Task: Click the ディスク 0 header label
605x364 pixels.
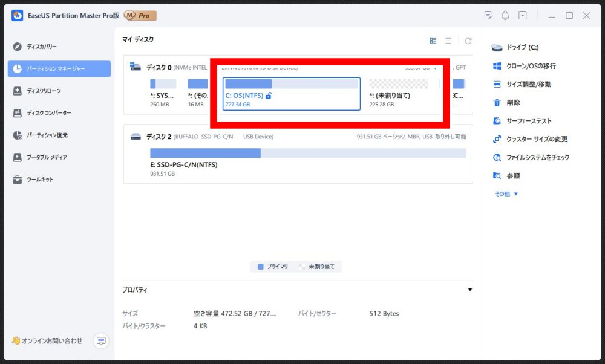Action: click(159, 68)
